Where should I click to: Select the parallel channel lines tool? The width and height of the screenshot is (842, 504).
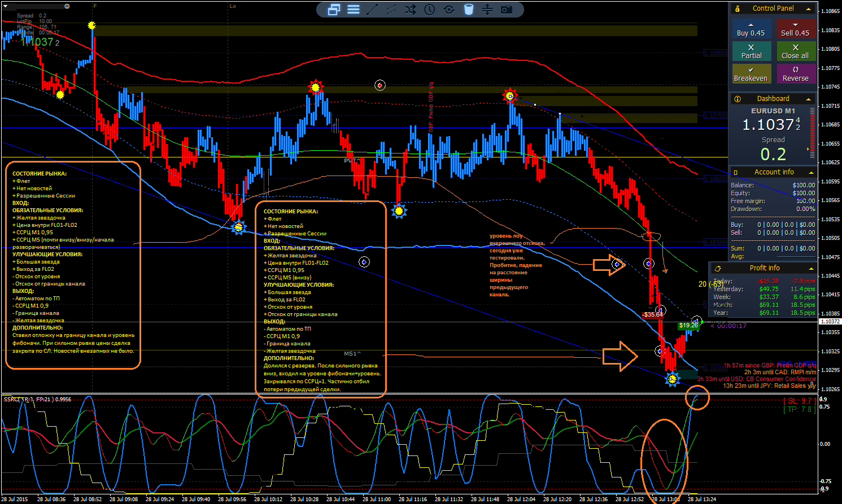point(391,10)
